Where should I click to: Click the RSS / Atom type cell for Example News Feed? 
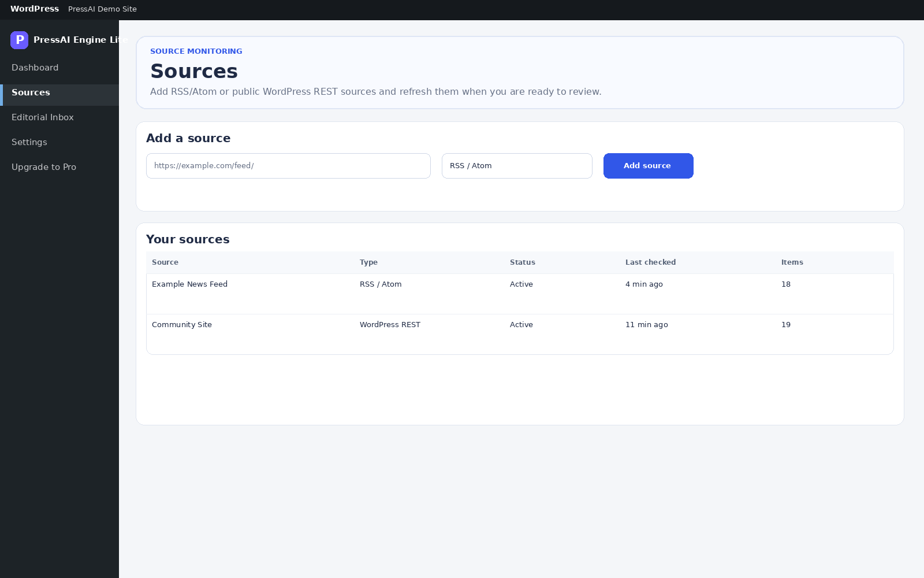pyautogui.click(x=381, y=284)
